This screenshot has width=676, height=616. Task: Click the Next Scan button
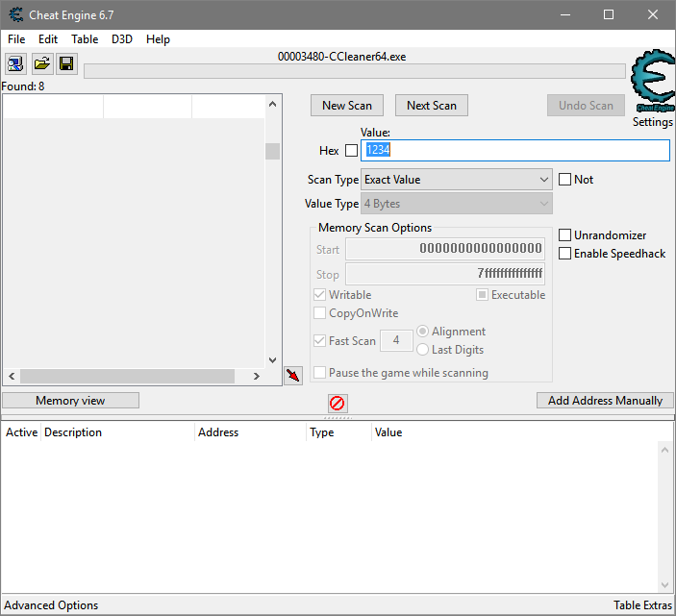(x=432, y=106)
